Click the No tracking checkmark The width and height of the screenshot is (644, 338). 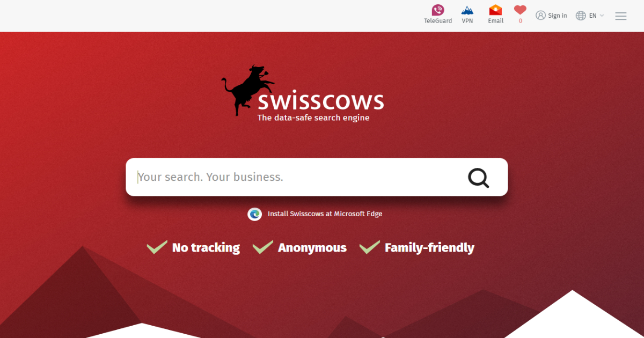point(157,247)
